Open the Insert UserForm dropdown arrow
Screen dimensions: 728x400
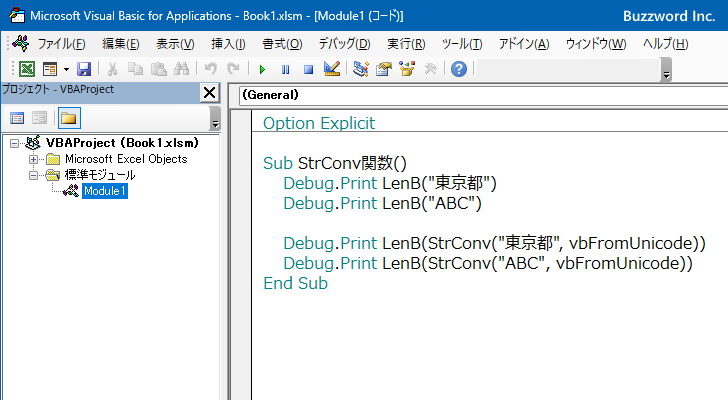coord(66,70)
